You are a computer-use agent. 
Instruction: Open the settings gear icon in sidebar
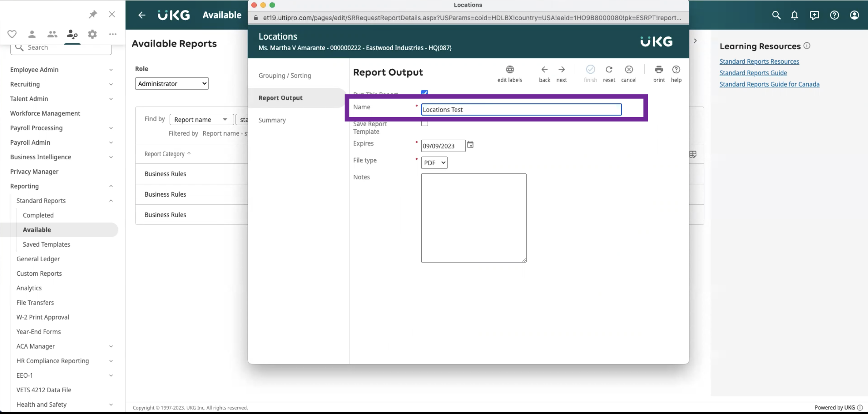point(92,34)
